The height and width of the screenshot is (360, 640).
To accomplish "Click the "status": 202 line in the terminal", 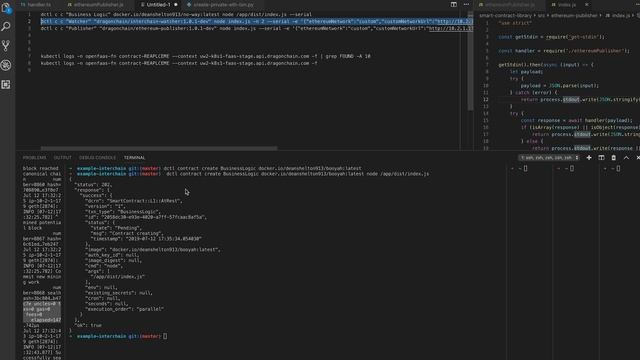I will click(x=93, y=184).
